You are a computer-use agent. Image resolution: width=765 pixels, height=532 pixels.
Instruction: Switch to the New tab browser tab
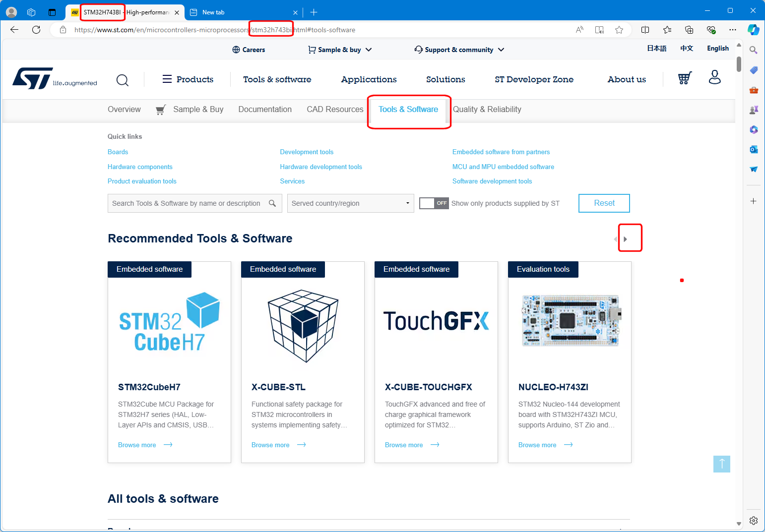tap(233, 12)
